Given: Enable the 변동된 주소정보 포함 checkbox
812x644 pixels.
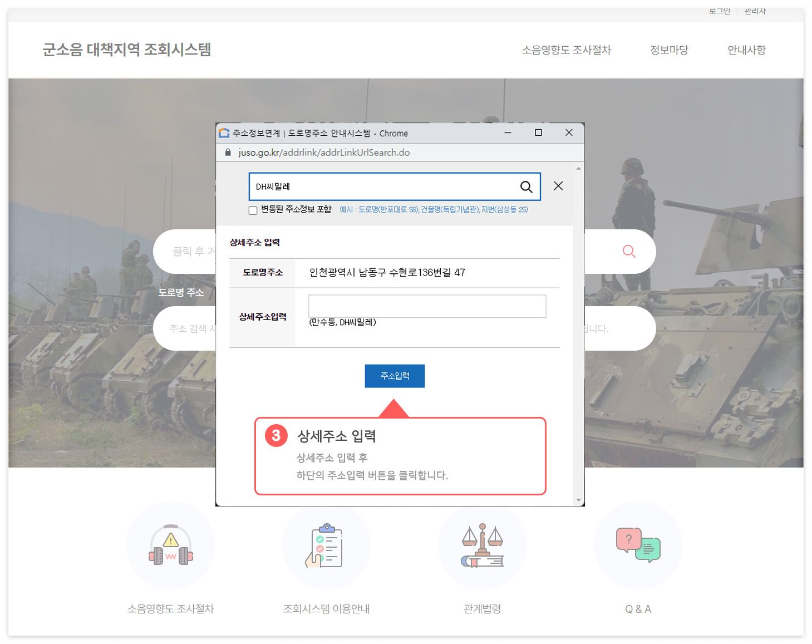Looking at the screenshot, I should [x=253, y=210].
